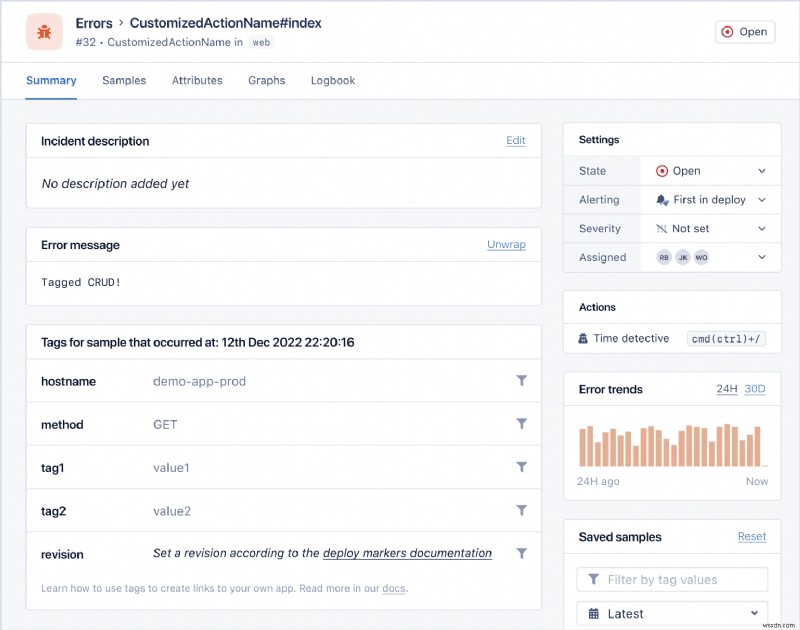This screenshot has height=630, width=800.
Task: Click the funnel icon in tag filter field
Action: [593, 579]
